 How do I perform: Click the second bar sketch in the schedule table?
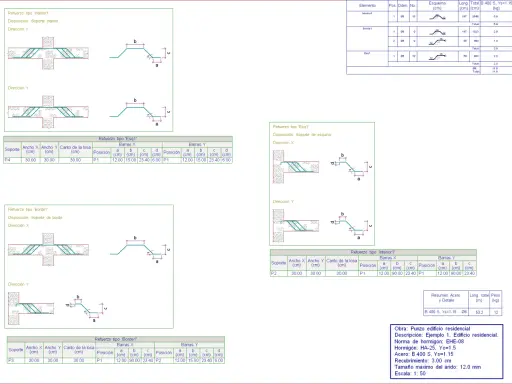[437, 32]
